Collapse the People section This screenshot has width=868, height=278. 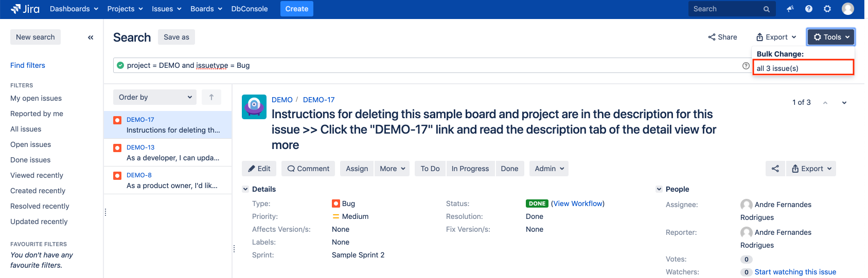click(659, 189)
